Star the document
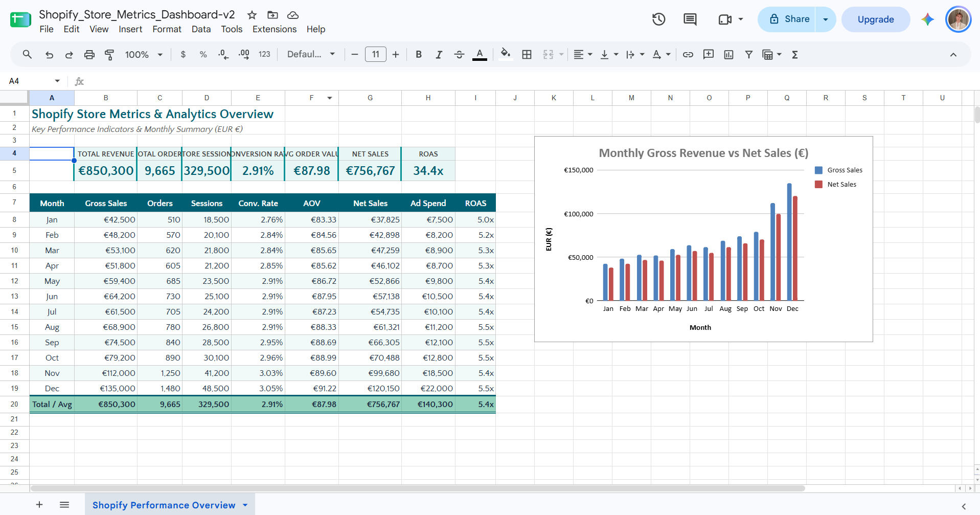This screenshot has width=980, height=515. click(x=252, y=15)
